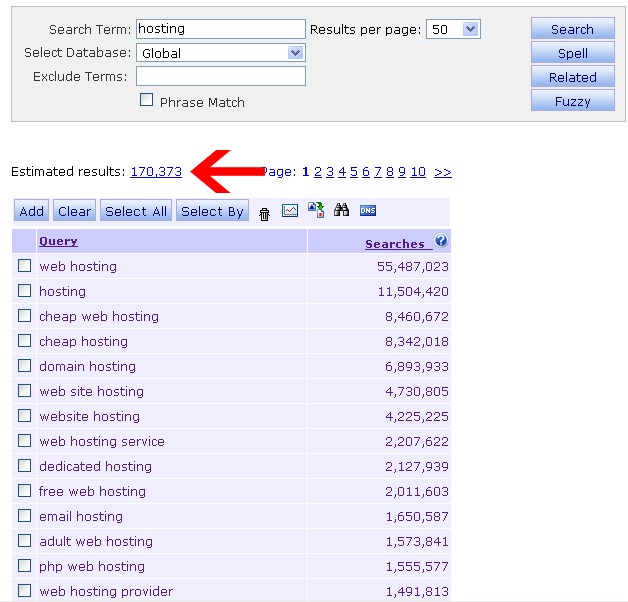The width and height of the screenshot is (628, 602).
Task: Go to results page 5
Action: [x=354, y=172]
